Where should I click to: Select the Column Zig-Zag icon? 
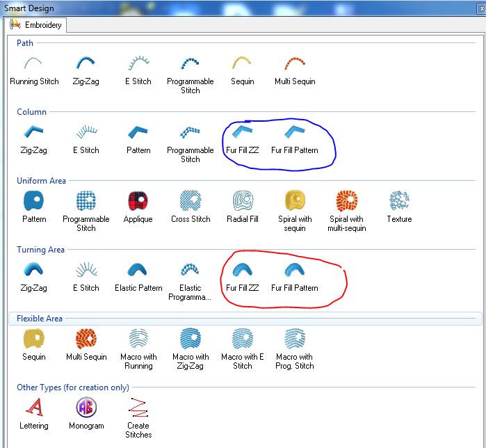tap(33, 131)
